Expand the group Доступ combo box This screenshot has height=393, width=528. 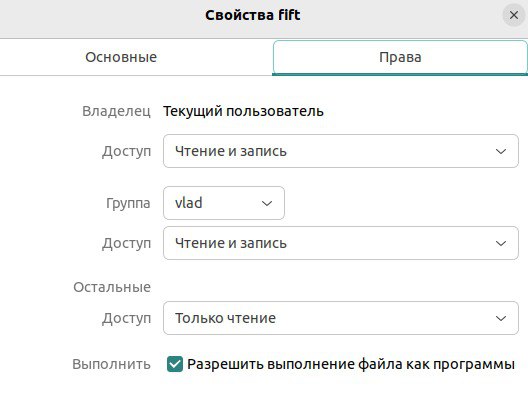click(x=341, y=243)
